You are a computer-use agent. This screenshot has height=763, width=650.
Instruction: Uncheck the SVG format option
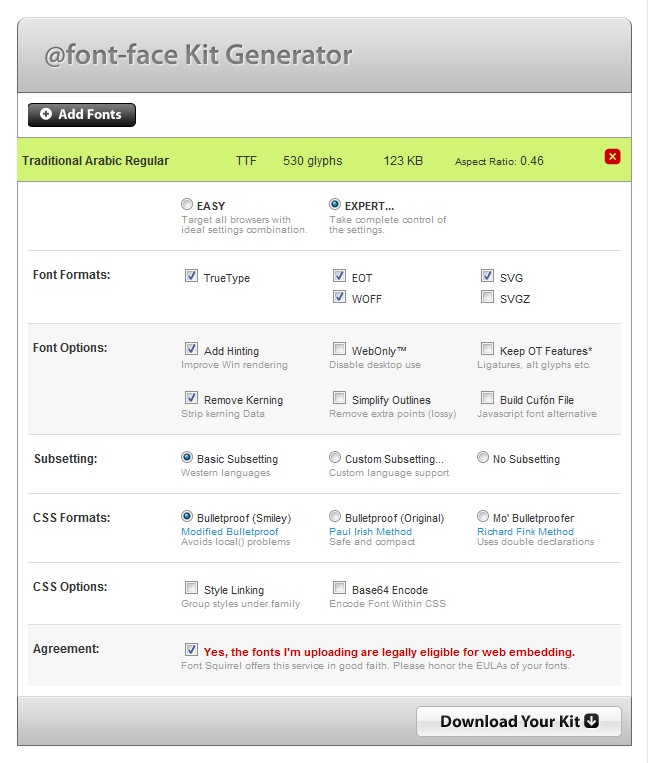tap(487, 277)
